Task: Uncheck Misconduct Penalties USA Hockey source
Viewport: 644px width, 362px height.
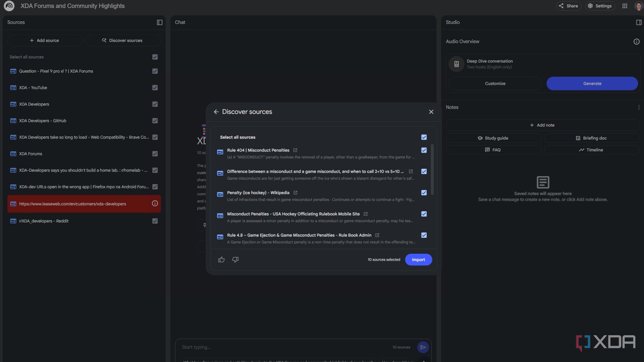Action: coord(424,214)
